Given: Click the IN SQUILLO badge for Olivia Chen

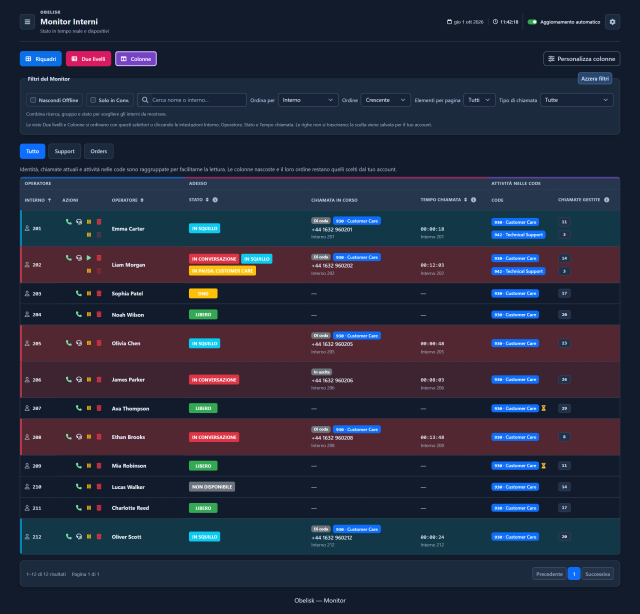Looking at the screenshot, I should coord(204,343).
